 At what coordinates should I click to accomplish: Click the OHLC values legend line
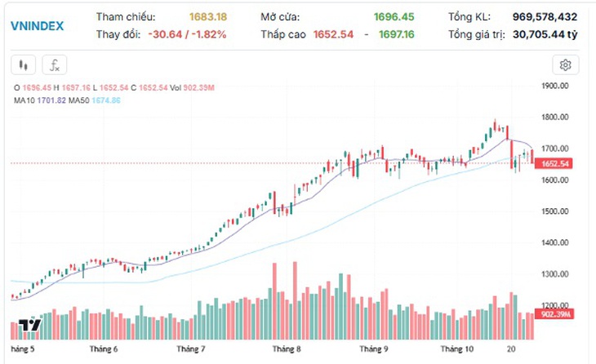[x=114, y=88]
